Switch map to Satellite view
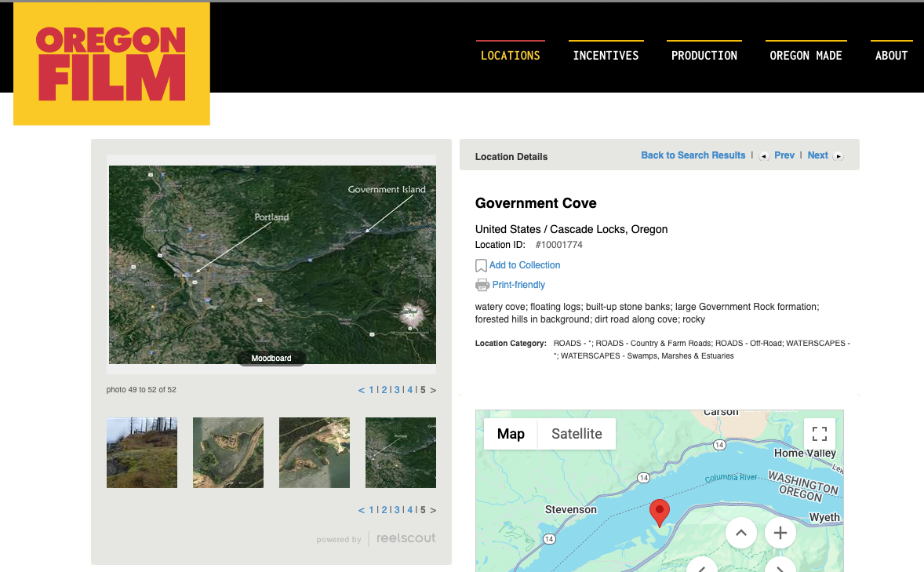 pyautogui.click(x=577, y=434)
